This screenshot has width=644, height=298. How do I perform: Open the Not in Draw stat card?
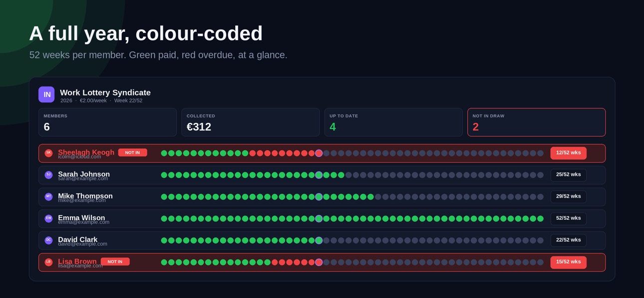[537, 122]
